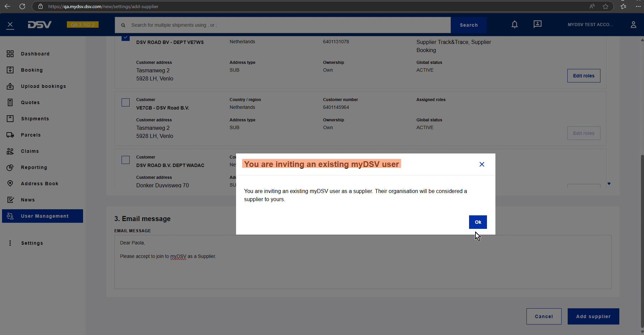Uncheck the DSV ROAD BV - DEPT VE7WS checkbox

coord(125,38)
